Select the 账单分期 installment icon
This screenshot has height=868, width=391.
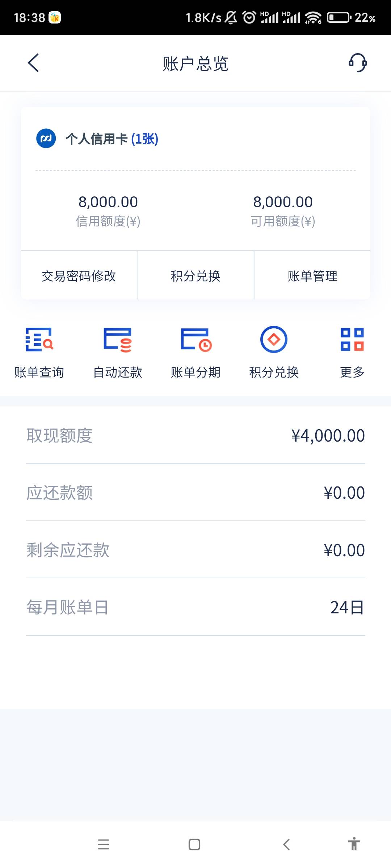tap(196, 339)
